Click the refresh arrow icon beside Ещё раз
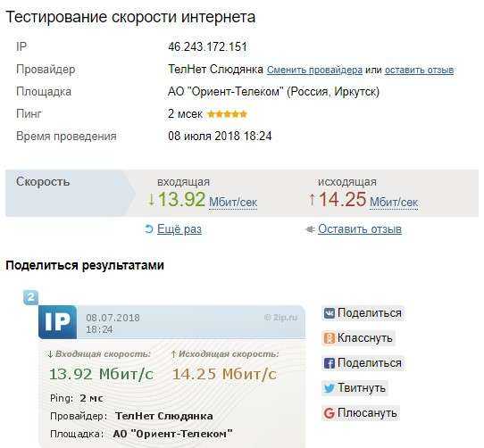This screenshot has width=484, height=448. (x=149, y=229)
